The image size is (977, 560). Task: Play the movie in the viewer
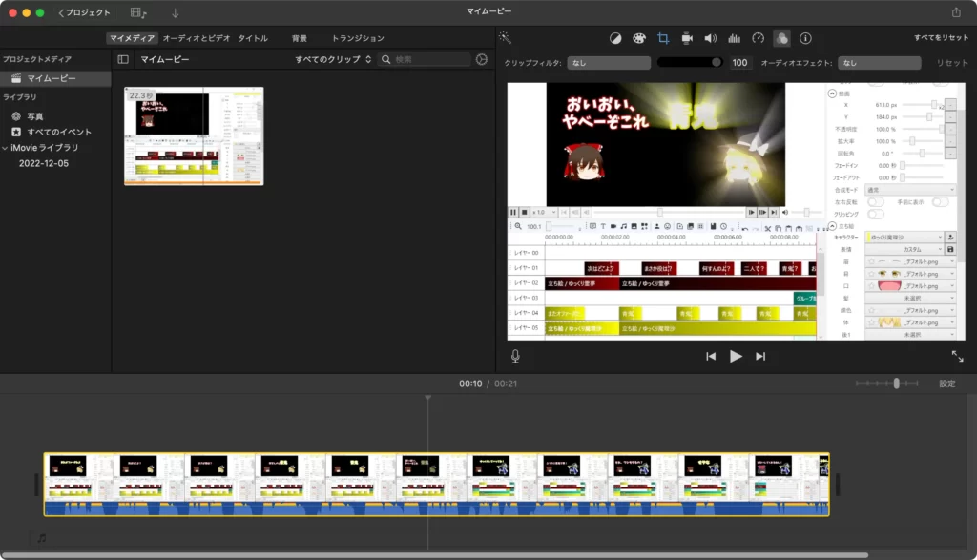[736, 356]
